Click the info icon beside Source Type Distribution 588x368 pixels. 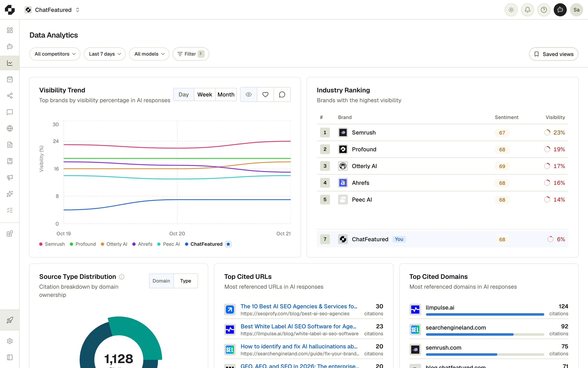click(x=122, y=277)
